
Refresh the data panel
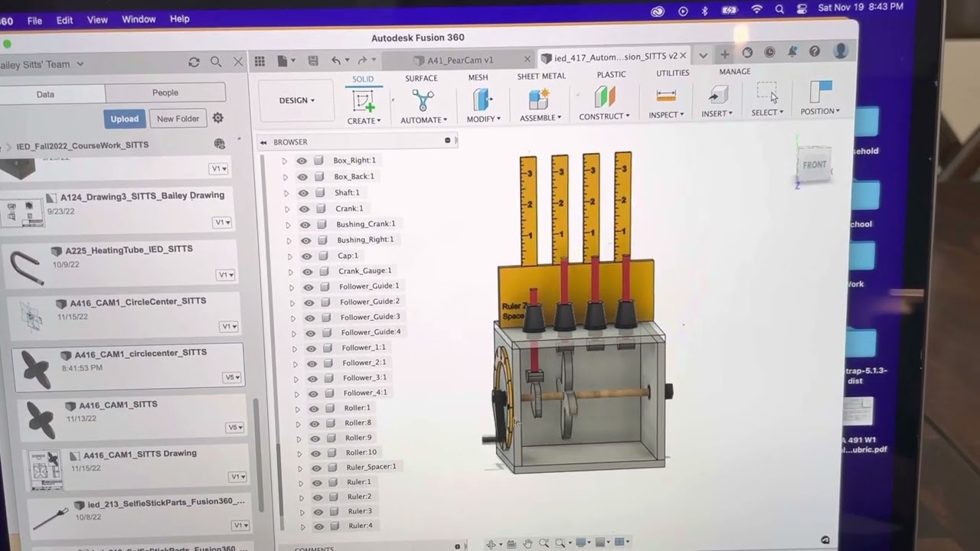194,62
